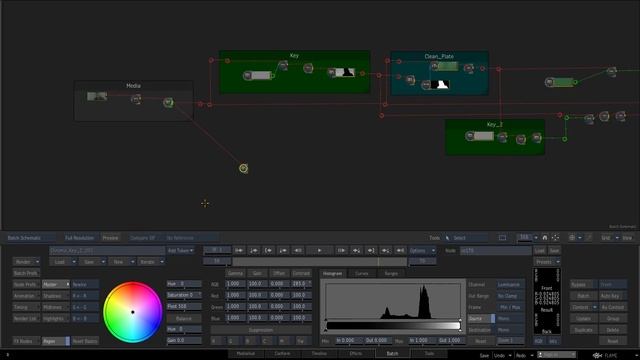Click the Select tool arrow field
Screen dimensions: 640x360
pos(466,238)
